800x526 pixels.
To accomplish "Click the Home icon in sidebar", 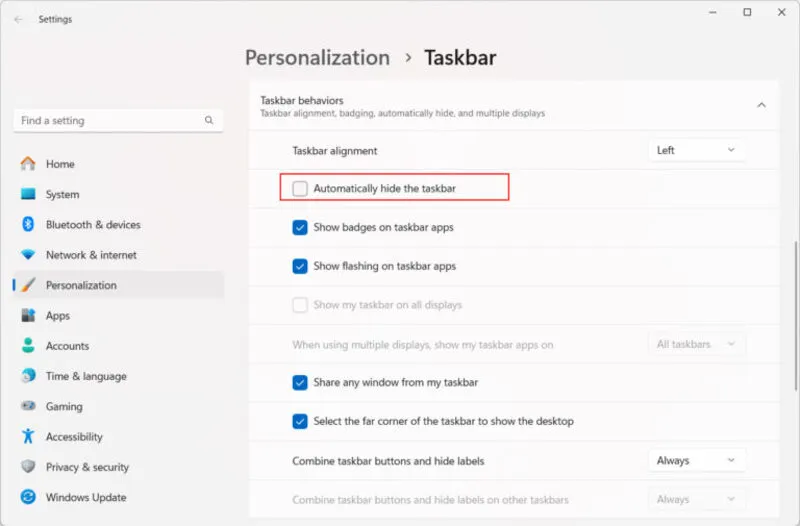I will (28, 164).
